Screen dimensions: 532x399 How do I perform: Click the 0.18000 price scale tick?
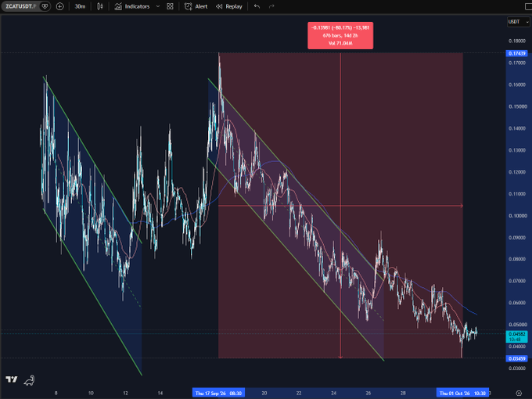pos(517,41)
